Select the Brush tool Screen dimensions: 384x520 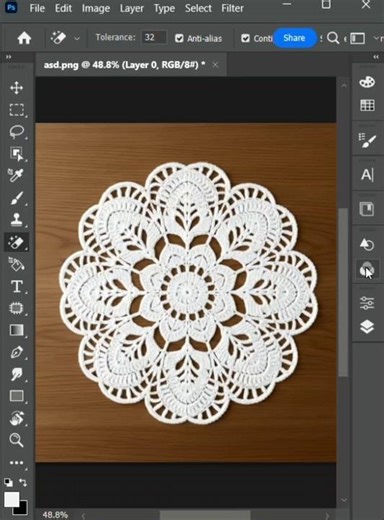(16, 198)
